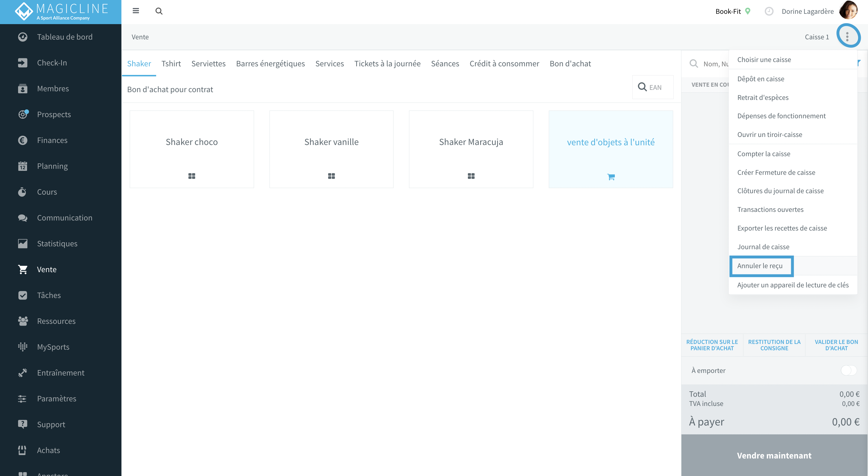Open Journal de caisse
868x476 pixels.
tap(793, 247)
